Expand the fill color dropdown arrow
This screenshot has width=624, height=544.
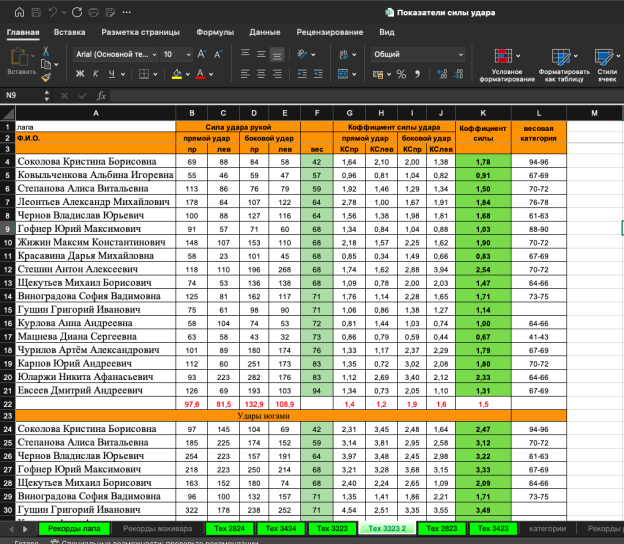click(188, 74)
